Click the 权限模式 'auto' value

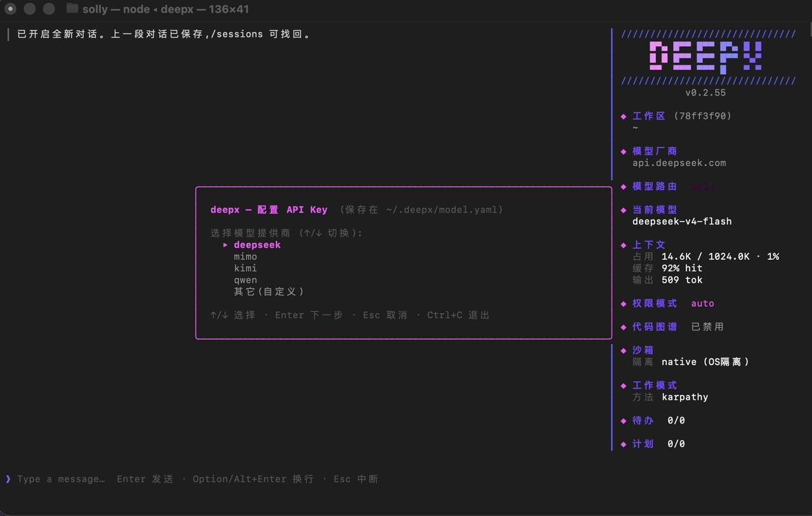[x=702, y=304]
